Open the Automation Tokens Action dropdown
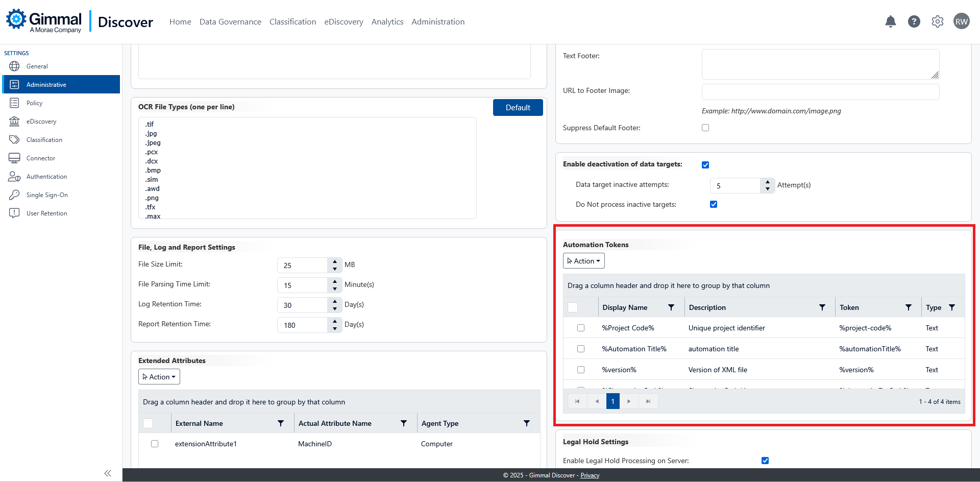The width and height of the screenshot is (980, 482). (583, 261)
